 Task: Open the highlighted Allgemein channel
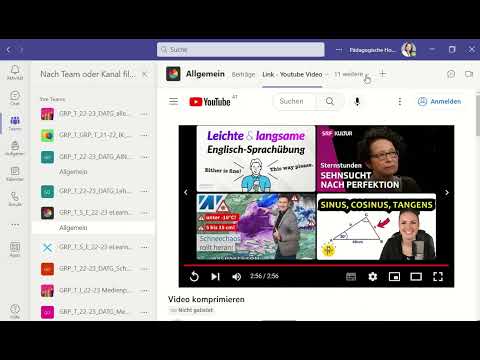93,228
